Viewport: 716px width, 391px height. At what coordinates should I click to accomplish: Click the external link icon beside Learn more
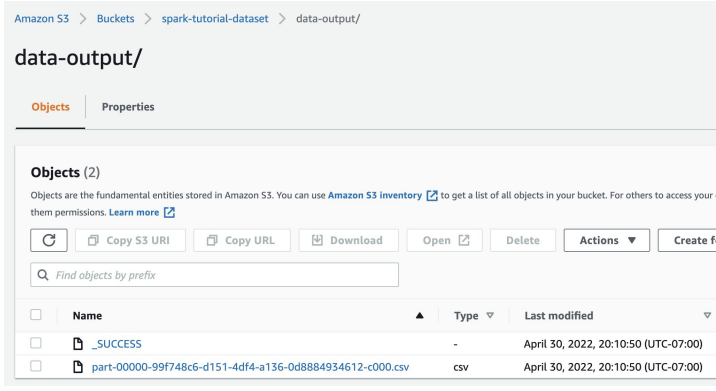tap(169, 212)
